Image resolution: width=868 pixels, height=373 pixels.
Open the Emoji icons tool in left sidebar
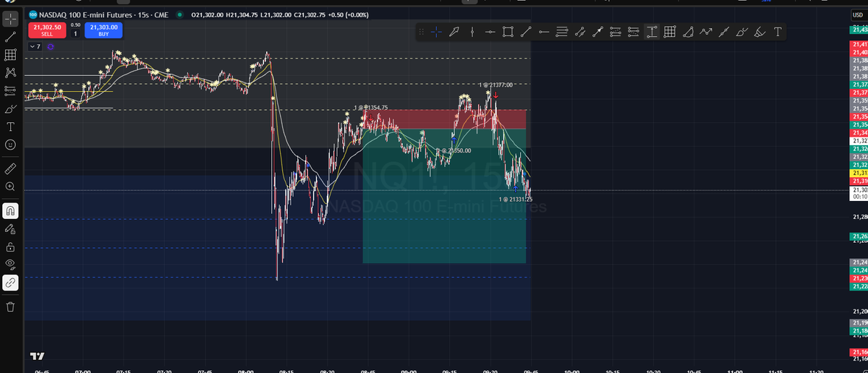click(10, 145)
